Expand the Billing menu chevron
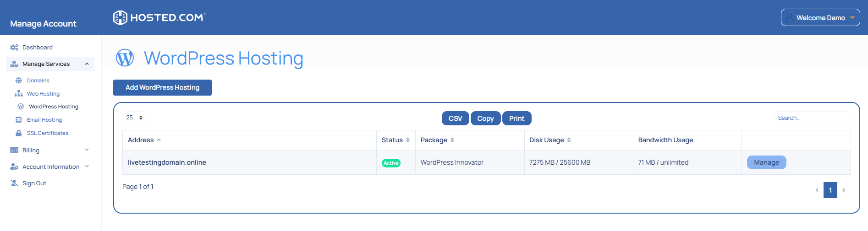 (87, 150)
